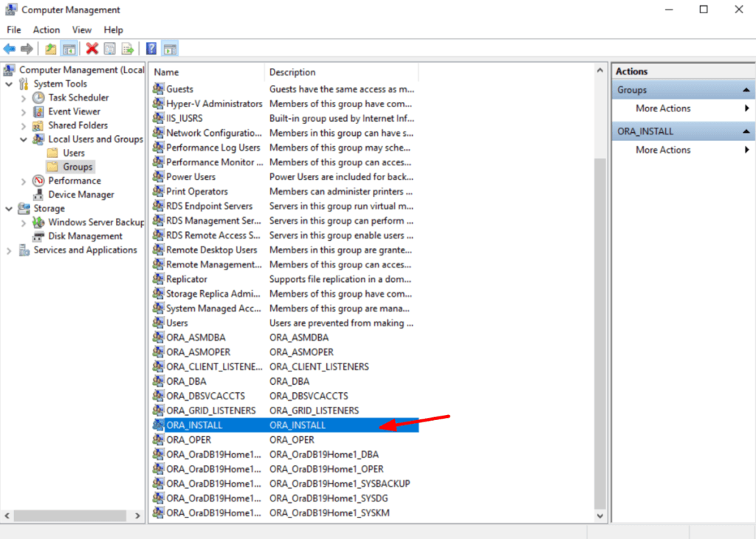Select the Hyper-V Administrators group
This screenshot has height=539, width=756.
tap(285, 103)
